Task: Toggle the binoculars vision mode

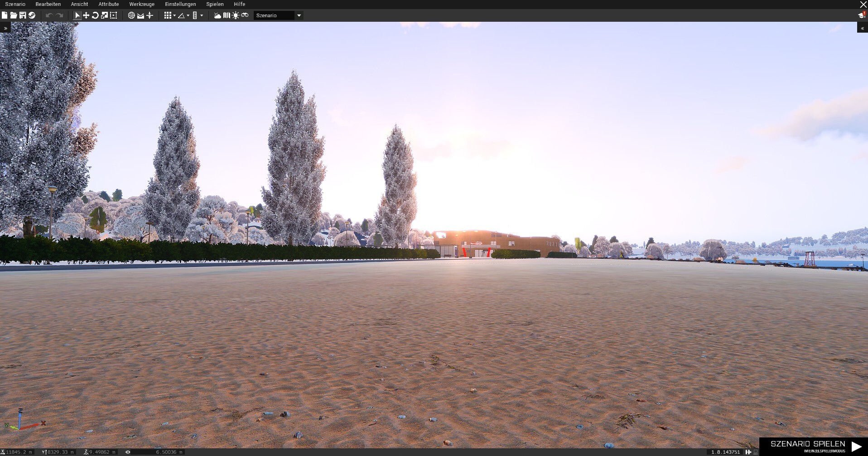Action: (x=245, y=15)
